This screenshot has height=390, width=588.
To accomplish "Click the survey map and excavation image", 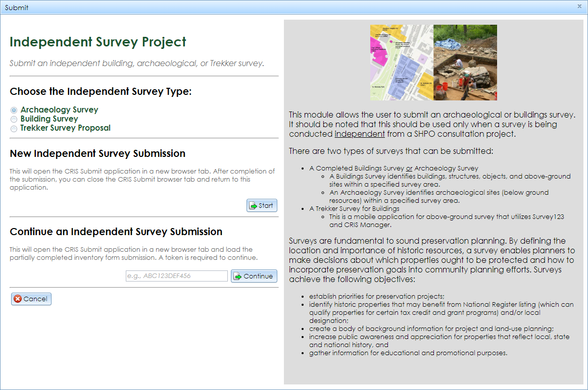I will click(x=433, y=63).
